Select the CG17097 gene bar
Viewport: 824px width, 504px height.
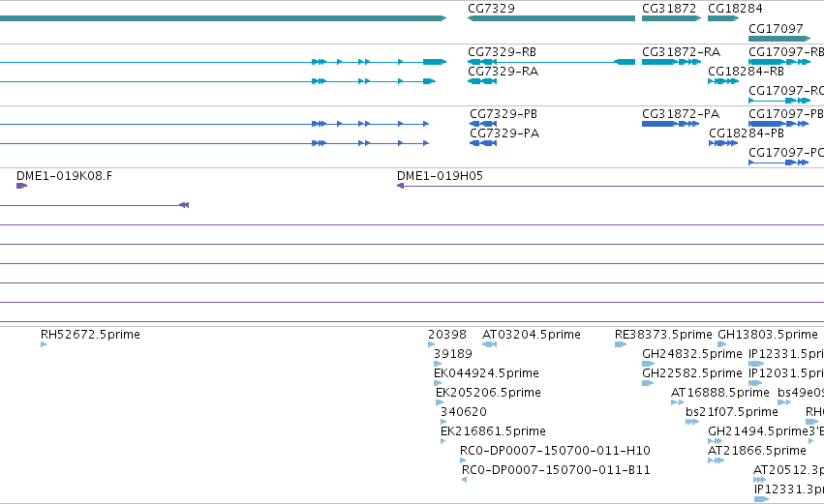779,39
